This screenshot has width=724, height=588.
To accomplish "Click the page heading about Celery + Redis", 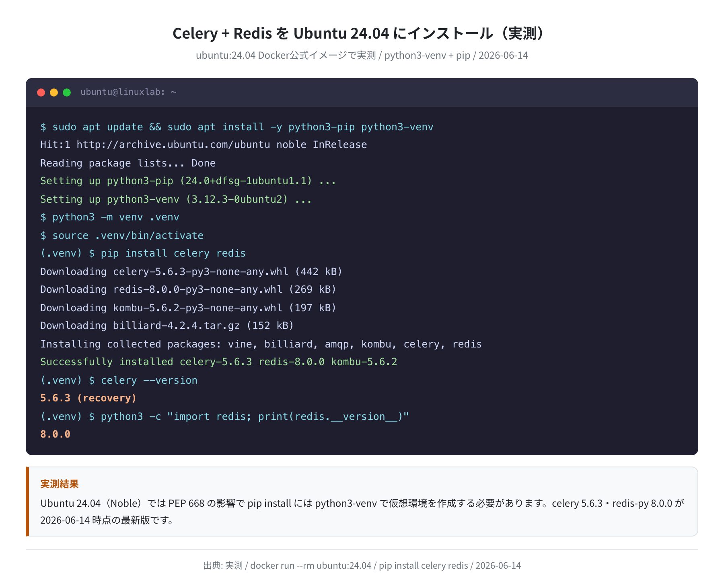I will [362, 33].
